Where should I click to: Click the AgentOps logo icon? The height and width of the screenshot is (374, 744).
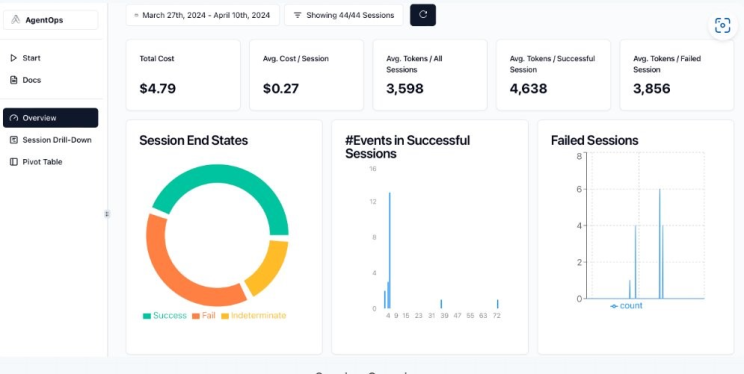click(x=16, y=20)
